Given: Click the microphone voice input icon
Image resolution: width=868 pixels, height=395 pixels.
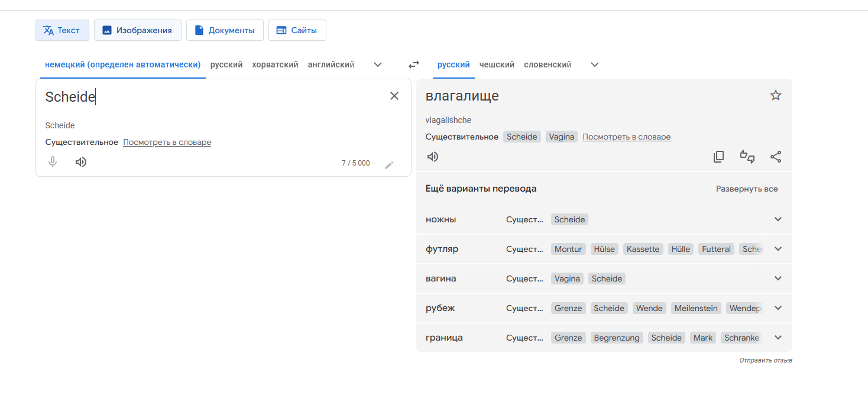Looking at the screenshot, I should (53, 162).
